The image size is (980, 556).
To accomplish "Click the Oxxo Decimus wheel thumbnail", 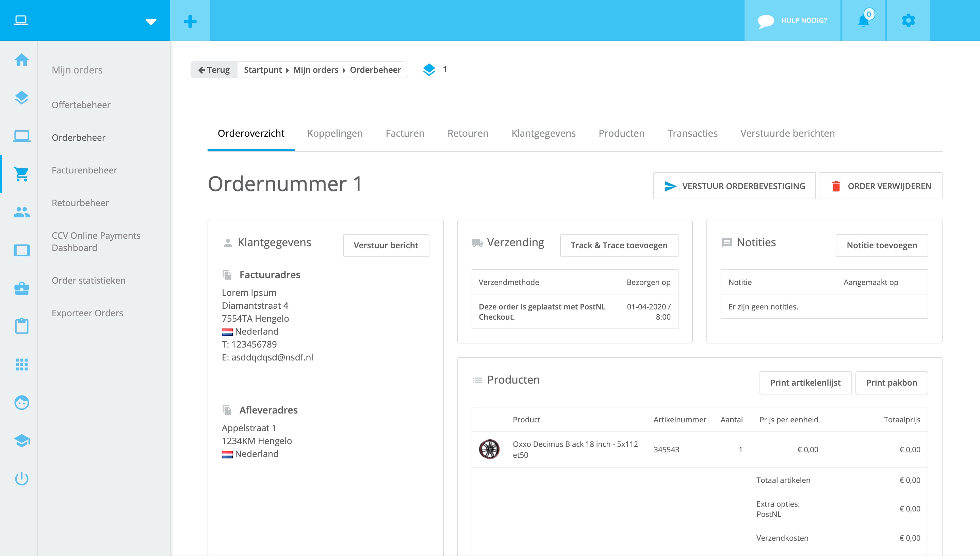I will 489,449.
